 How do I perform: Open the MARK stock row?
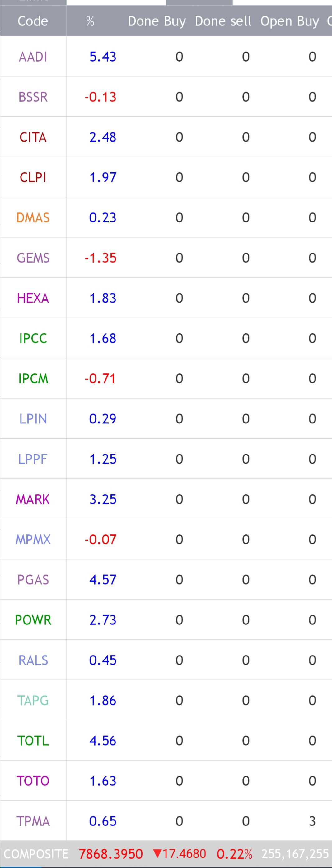[x=33, y=499]
